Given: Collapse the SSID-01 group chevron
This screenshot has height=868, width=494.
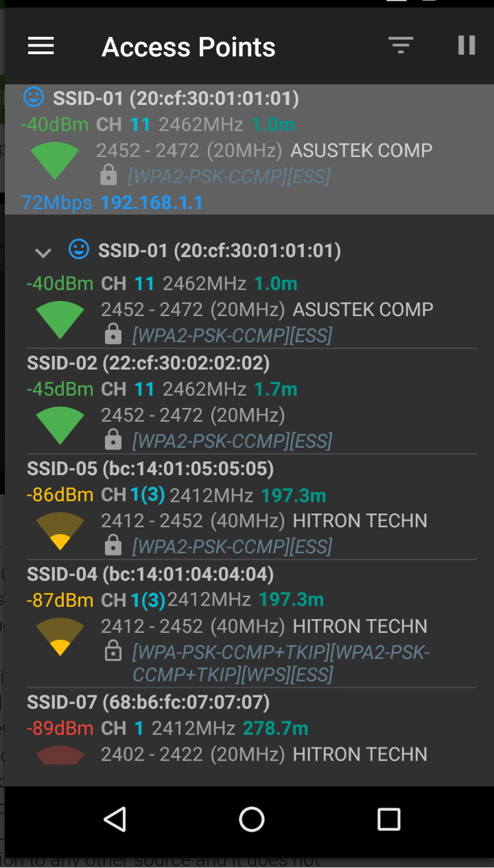Looking at the screenshot, I should tap(43, 253).
